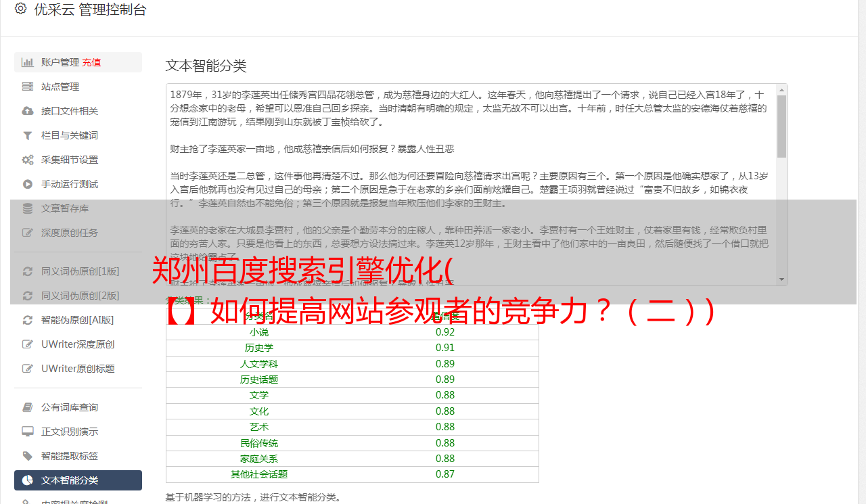Click the gears icon for 采集细节设置
The width and height of the screenshot is (866, 504).
[x=28, y=160]
